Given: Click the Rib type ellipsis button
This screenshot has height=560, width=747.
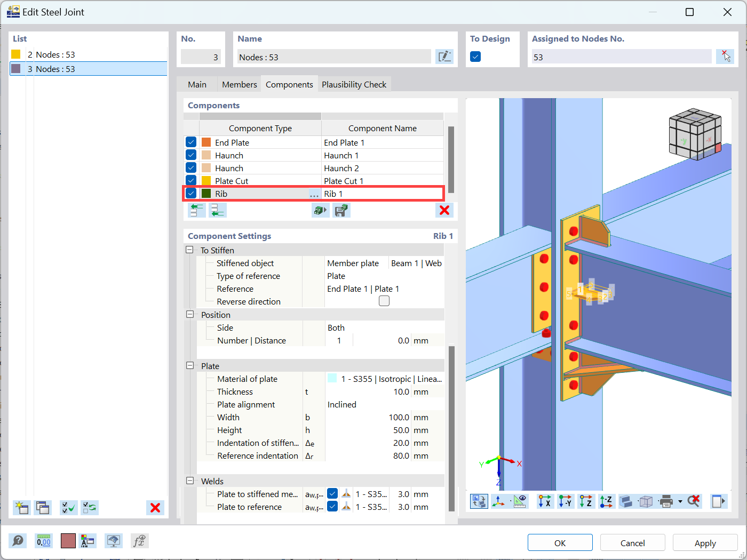Looking at the screenshot, I should point(314,194).
